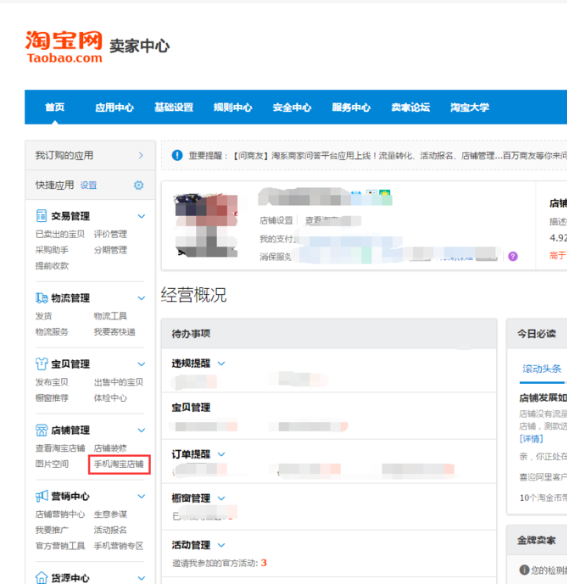Click the 营销中心 megaphone icon

(x=41, y=496)
